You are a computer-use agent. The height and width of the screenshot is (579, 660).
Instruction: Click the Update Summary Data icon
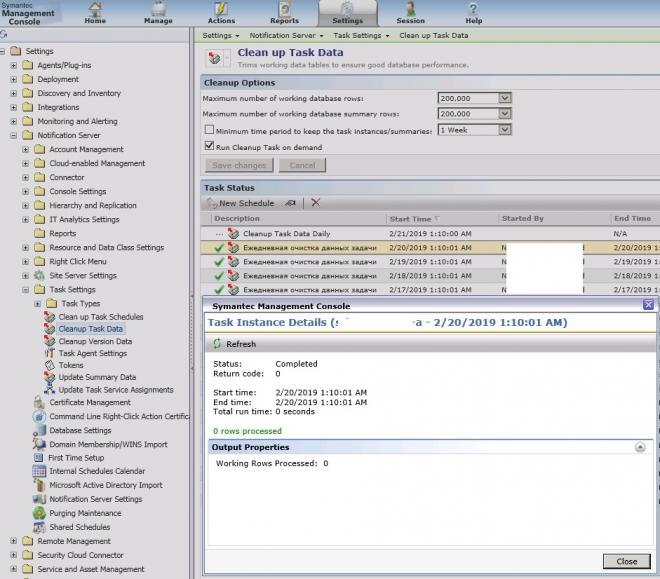[x=50, y=377]
